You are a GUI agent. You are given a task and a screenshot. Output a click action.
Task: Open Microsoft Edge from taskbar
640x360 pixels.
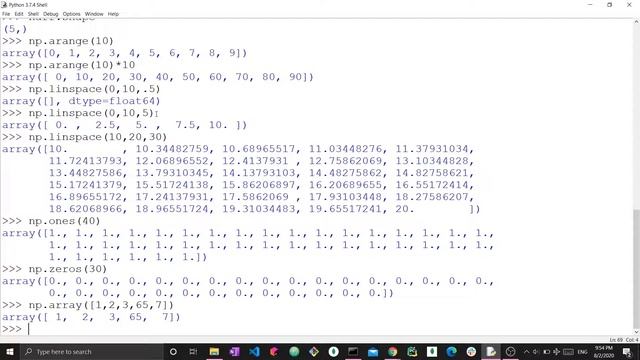coord(451,351)
